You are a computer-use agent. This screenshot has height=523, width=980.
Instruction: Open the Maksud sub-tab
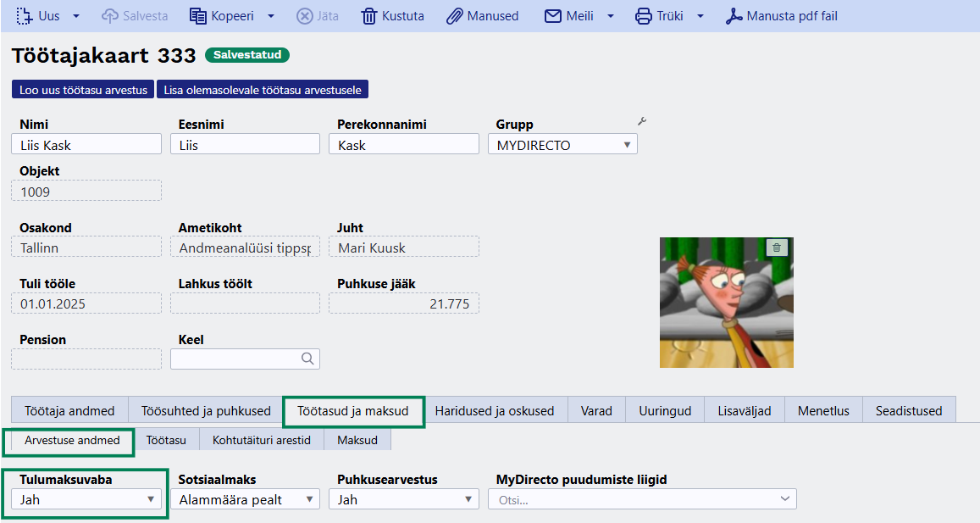pos(357,440)
